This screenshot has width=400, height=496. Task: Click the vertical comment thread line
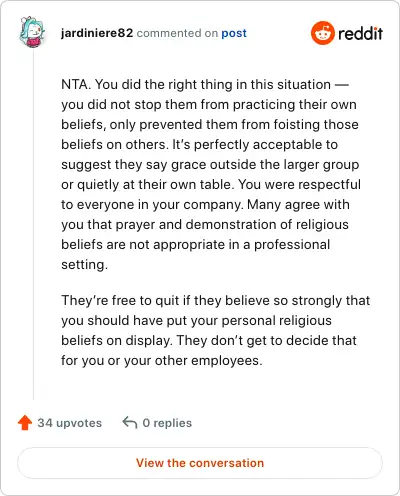[x=33, y=223]
